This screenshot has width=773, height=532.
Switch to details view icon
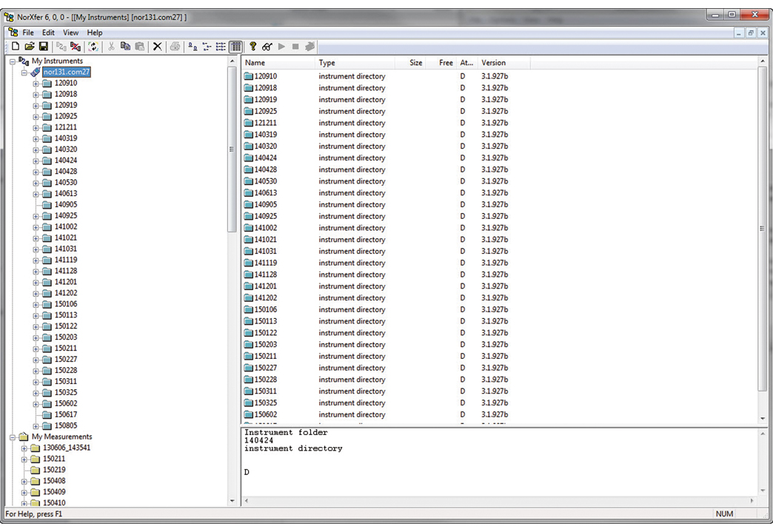(235, 47)
